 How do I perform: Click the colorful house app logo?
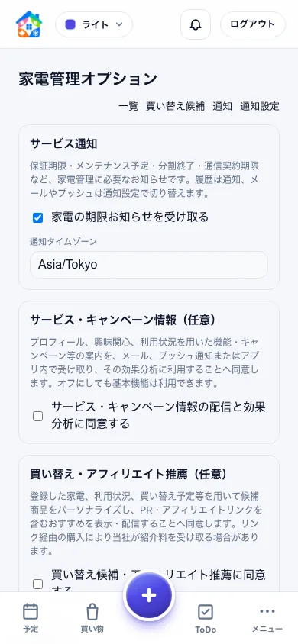coord(29,24)
